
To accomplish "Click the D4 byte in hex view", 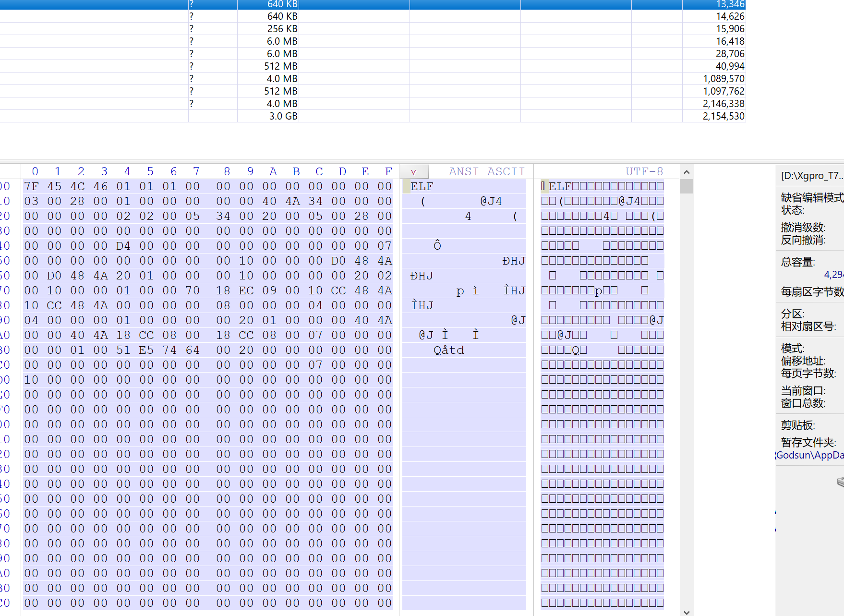I will (123, 246).
